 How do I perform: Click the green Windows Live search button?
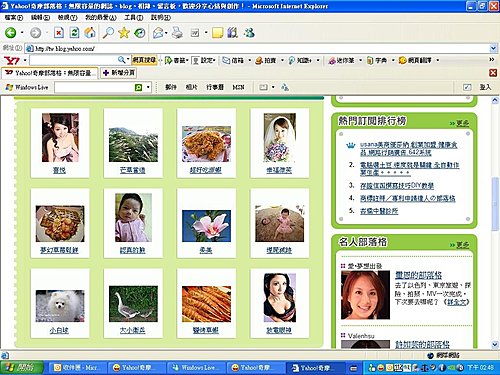pos(138,87)
